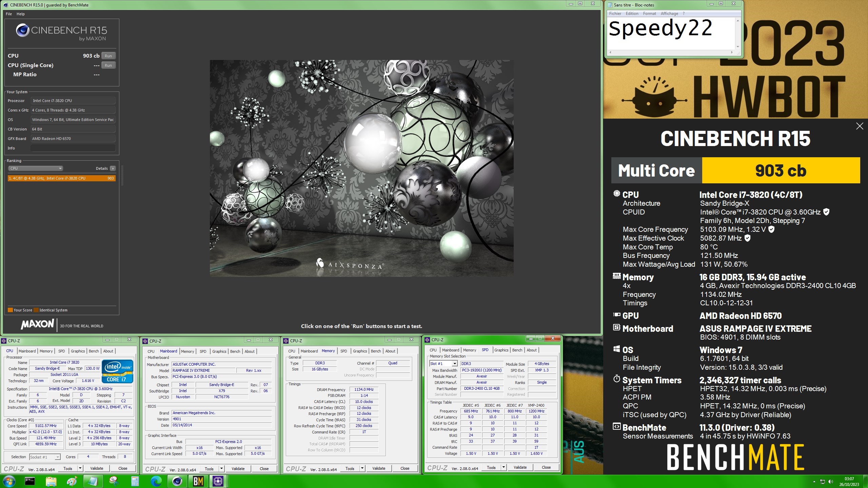
Task: Launch Paint from the taskbar
Action: [72, 481]
